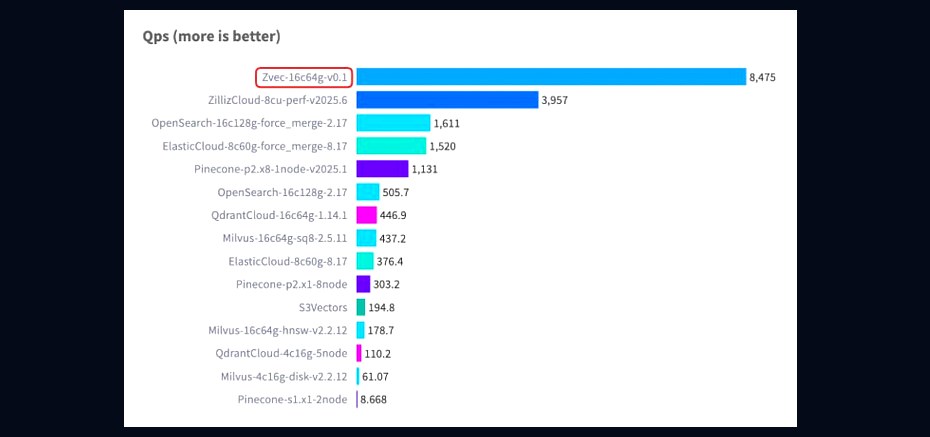Click the value 8.668
Image resolution: width=930 pixels, height=437 pixels.
point(374,400)
